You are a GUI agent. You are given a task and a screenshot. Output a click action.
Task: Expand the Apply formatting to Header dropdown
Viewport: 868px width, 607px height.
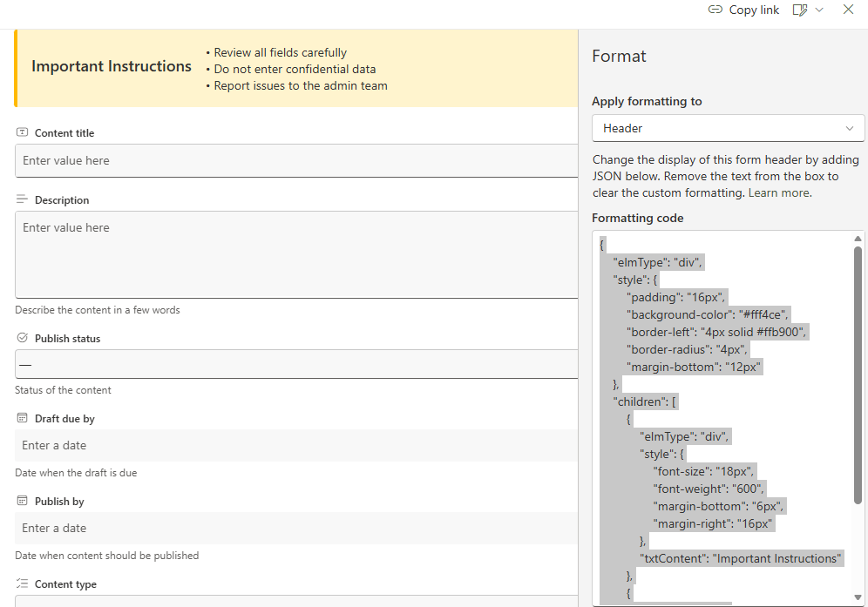coord(728,128)
